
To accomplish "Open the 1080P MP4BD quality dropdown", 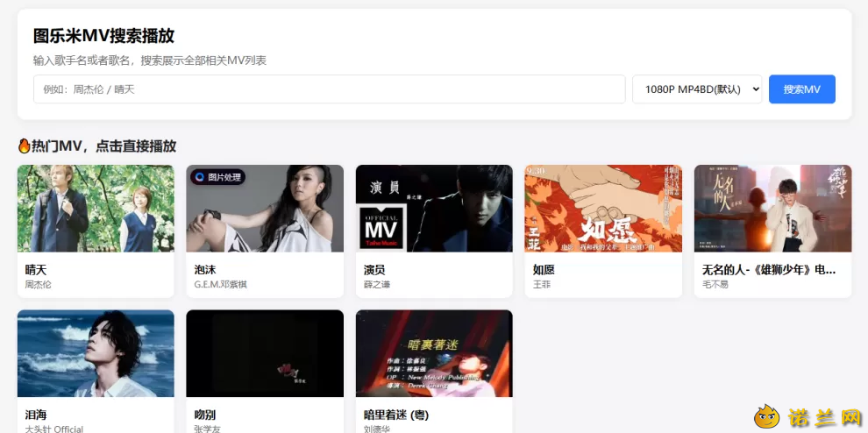I will coord(697,89).
